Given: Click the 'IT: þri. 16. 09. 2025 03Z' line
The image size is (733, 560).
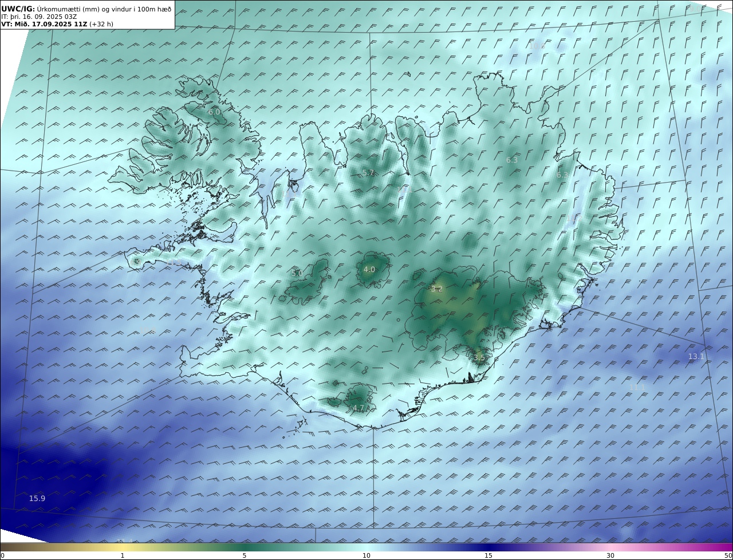Looking at the screenshot, I should click(x=38, y=17).
